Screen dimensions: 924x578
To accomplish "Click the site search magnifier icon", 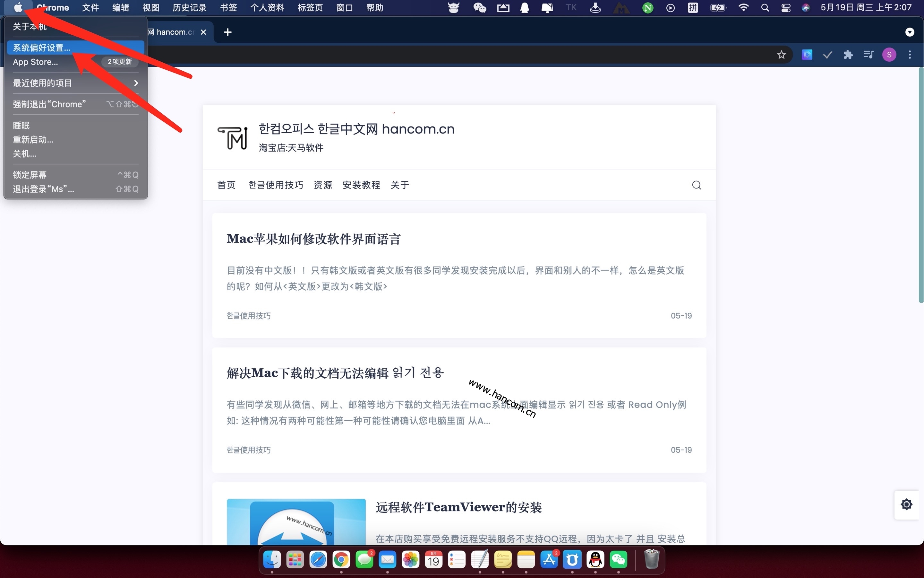I will [697, 185].
